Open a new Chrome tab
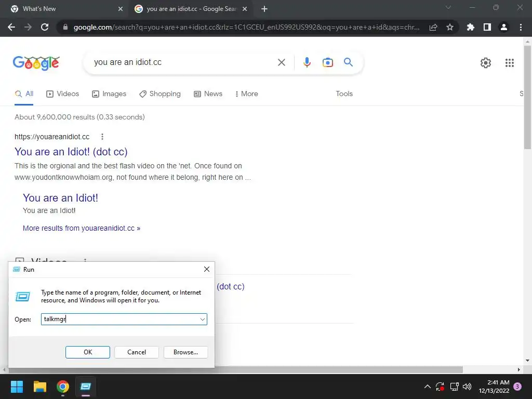The height and width of the screenshot is (399, 532). 264,9
